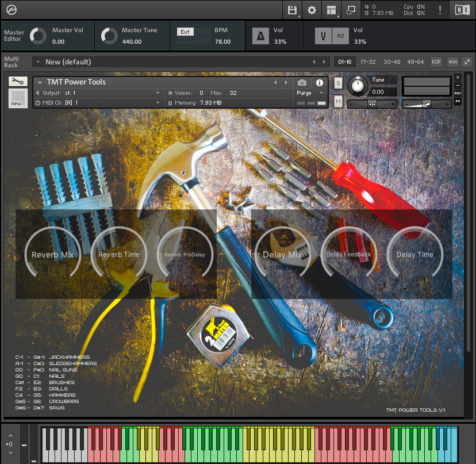Click the metronome icon in the Master section
Image resolution: width=476 pixels, height=464 pixels.
(x=259, y=35)
